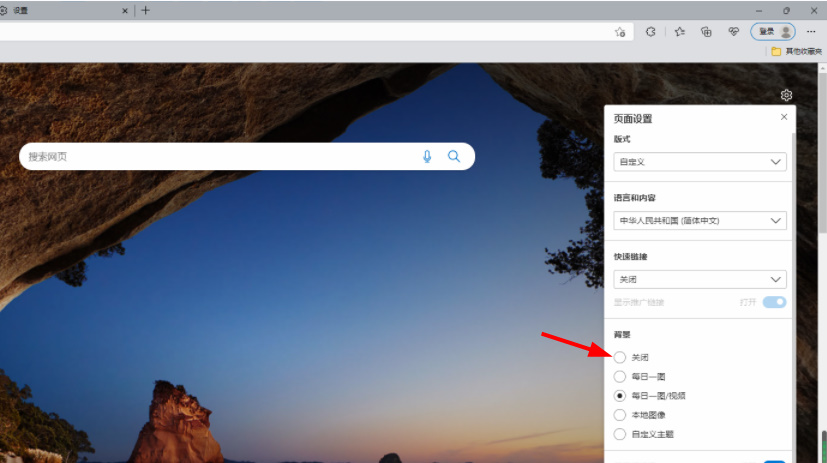This screenshot has height=463, width=827.
Task: Select the 每日一图 background option
Action: (620, 377)
